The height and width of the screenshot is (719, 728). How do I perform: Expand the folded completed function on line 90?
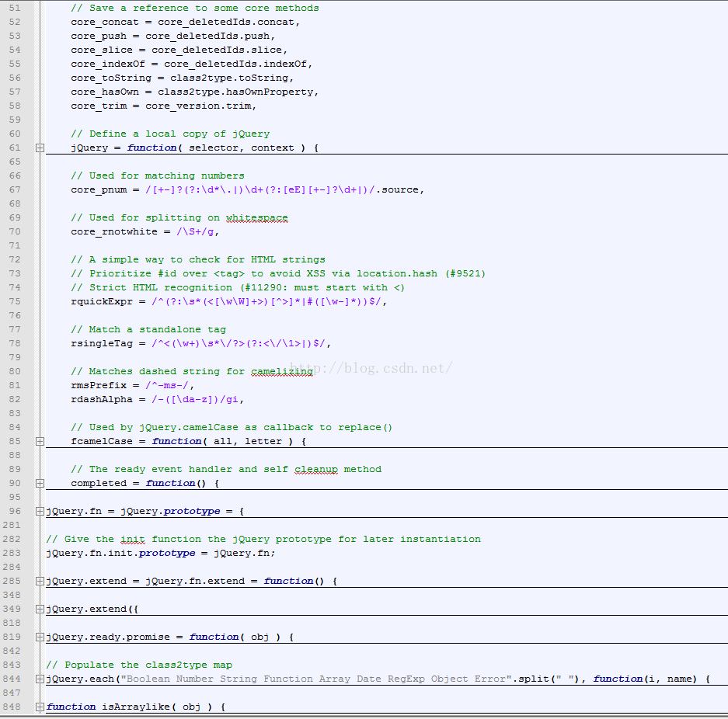coord(40,484)
